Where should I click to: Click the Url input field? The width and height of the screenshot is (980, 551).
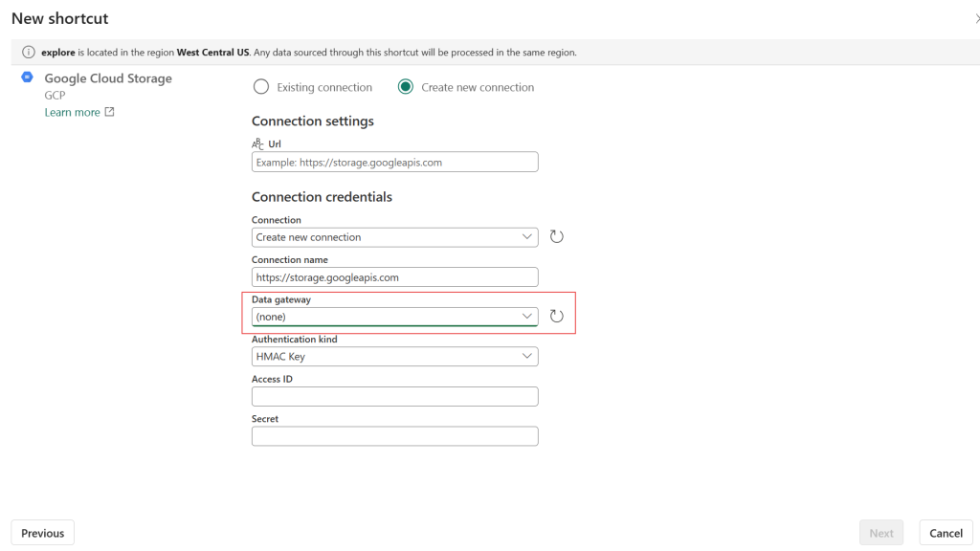click(395, 163)
